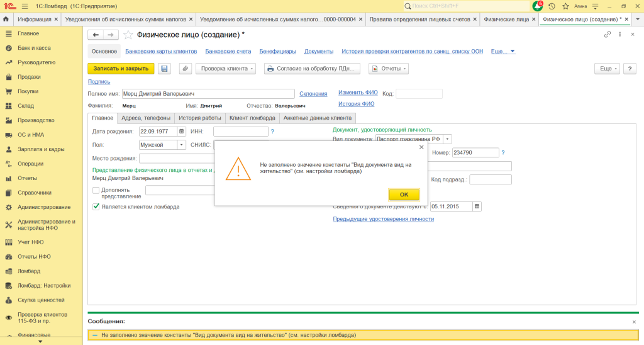Click the full name input field
Screen dimensions: 644x345
pos(208,94)
